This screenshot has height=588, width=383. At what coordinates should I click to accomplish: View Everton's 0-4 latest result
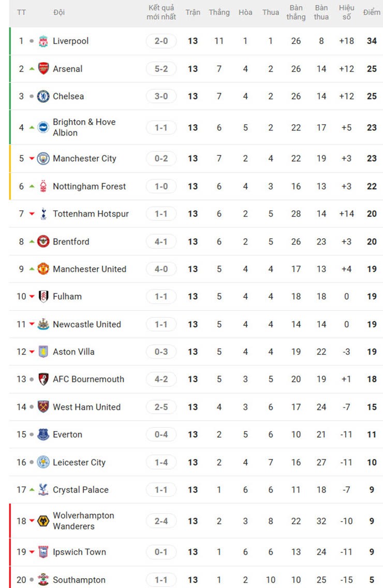coord(161,435)
